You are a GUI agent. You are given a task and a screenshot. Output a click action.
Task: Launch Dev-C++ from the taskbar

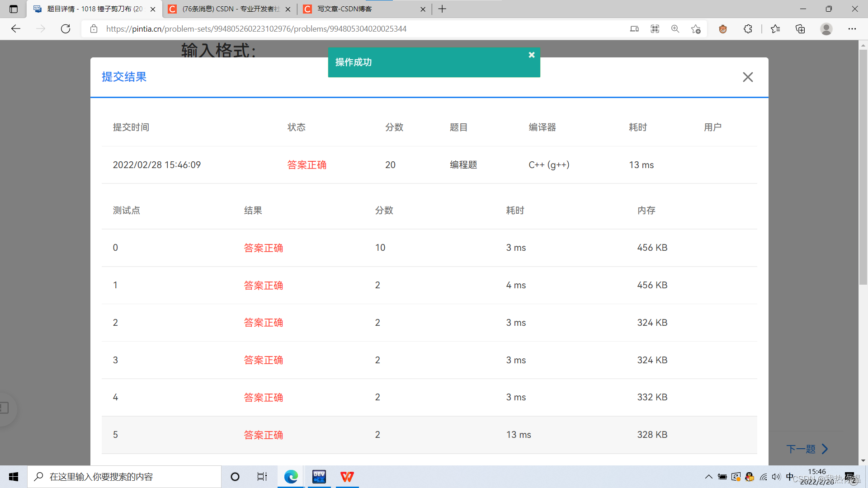pos(319,477)
